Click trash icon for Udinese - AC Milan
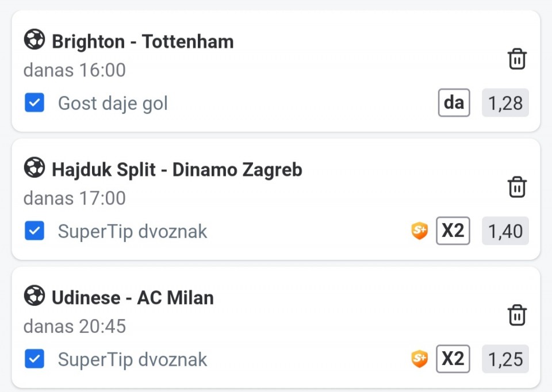Image resolution: width=552 pixels, height=392 pixels. point(517,316)
